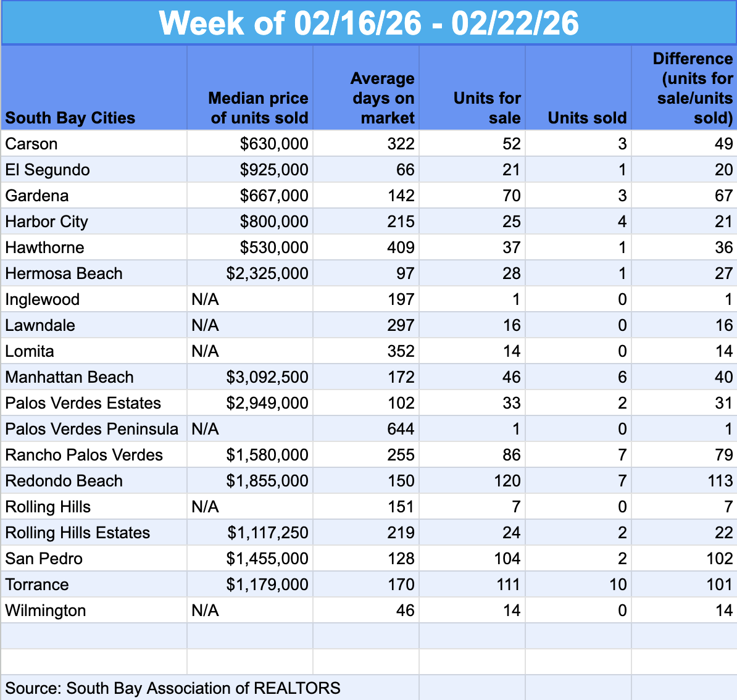The height and width of the screenshot is (700, 737).
Task: Select the Rolling Hills Estates row label
Action: tap(78, 533)
